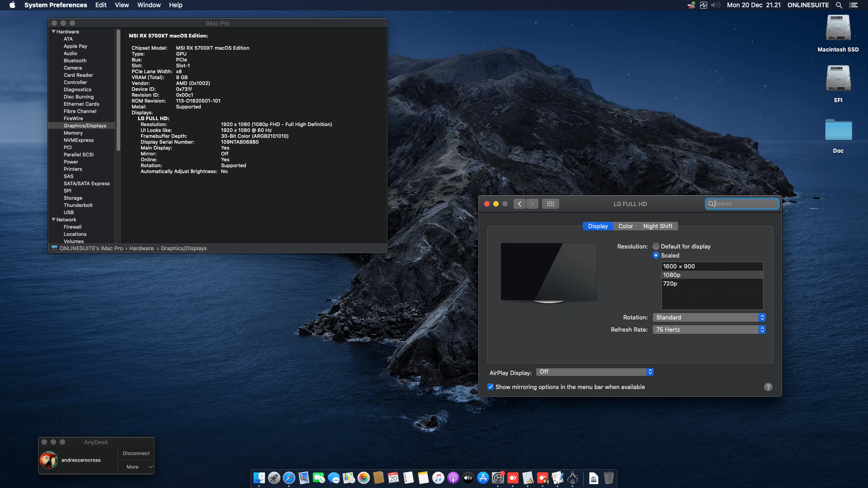Viewport: 868px width, 488px height.
Task: Click activity graph icon in menu bar
Action: tap(703, 5)
